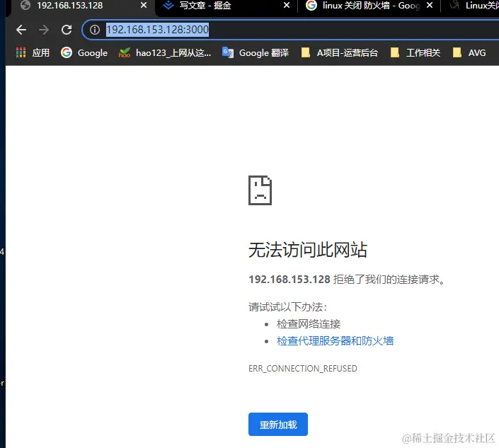This screenshot has width=499, height=448.
Task: Reload the page with the refresh icon
Action: pyautogui.click(x=67, y=30)
